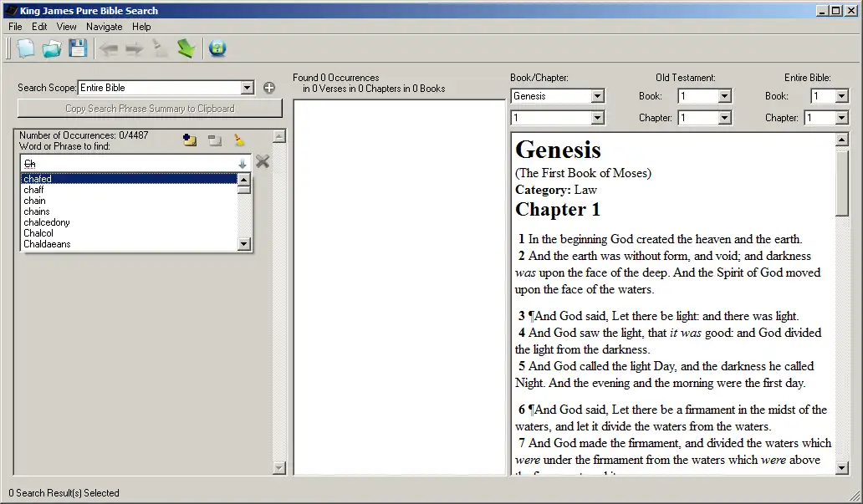Open the Navigate menu
The width and height of the screenshot is (863, 504).
[x=104, y=27]
